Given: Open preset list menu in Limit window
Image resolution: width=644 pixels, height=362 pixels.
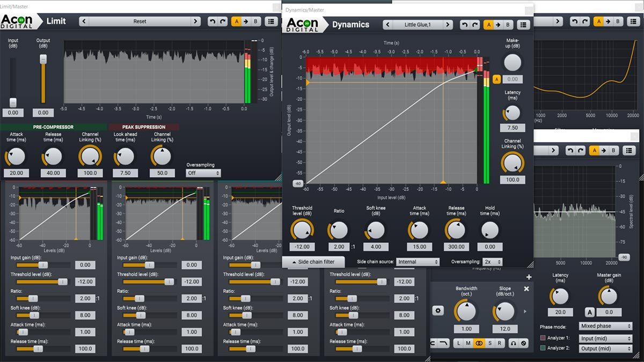Looking at the screenshot, I should point(271,21).
